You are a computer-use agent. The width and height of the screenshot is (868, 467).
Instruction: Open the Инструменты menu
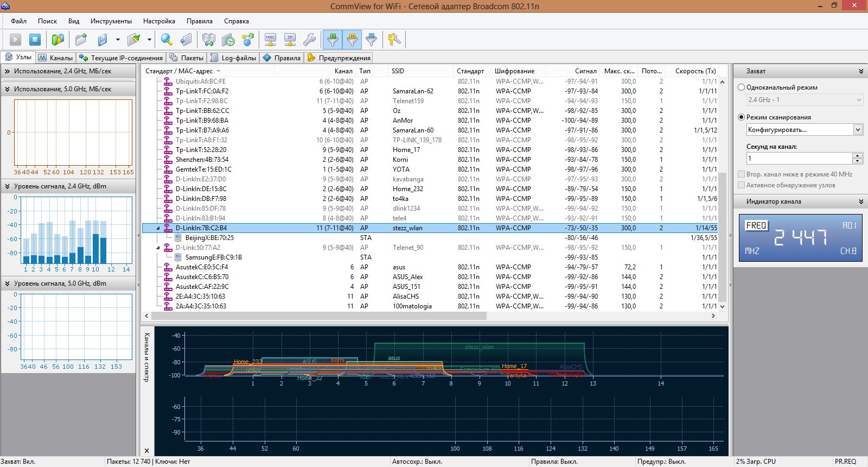click(x=111, y=21)
